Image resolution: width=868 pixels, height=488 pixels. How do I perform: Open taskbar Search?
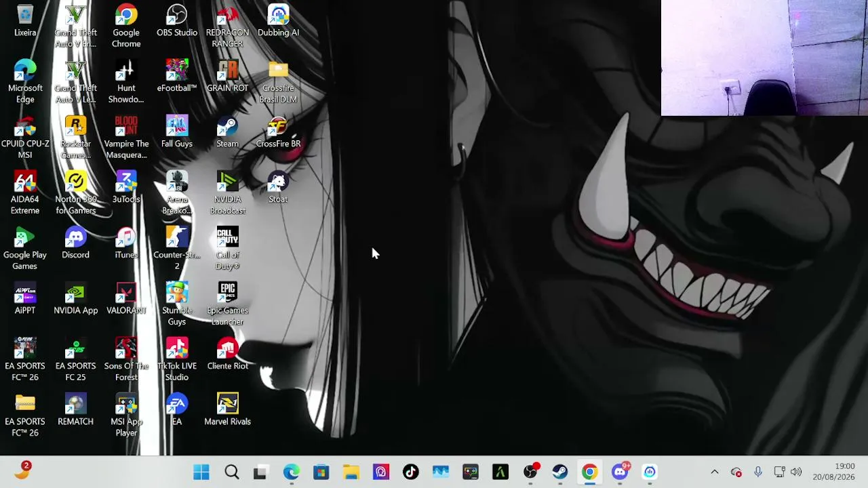click(x=231, y=472)
